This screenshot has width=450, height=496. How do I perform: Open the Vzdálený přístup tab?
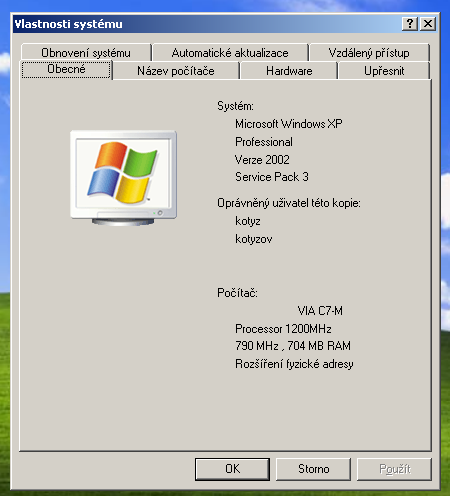point(369,53)
